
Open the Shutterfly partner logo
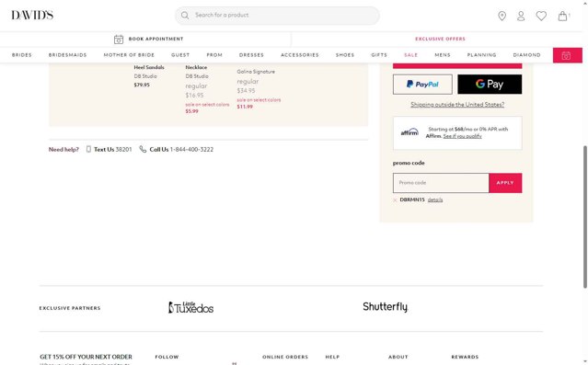tap(386, 307)
